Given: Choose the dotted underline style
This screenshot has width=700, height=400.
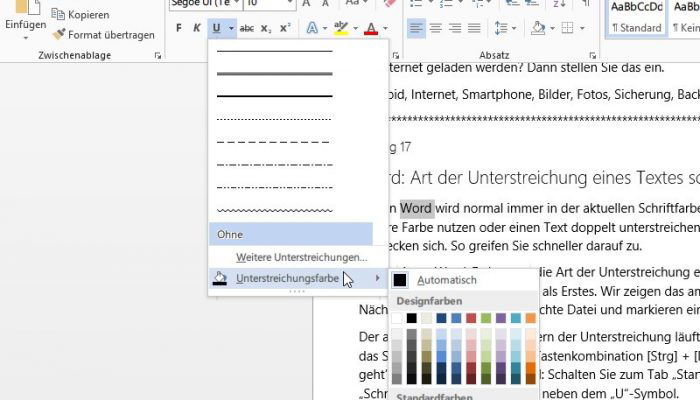Looking at the screenshot, I should click(x=275, y=119).
